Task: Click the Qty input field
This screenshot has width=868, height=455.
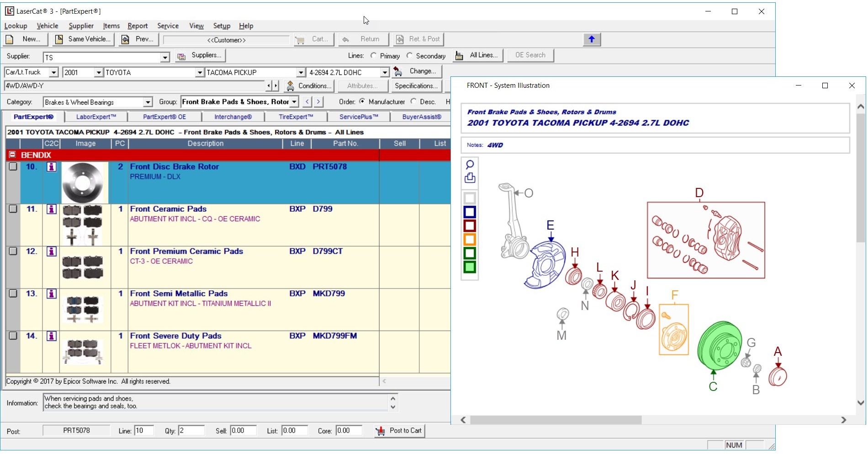Action: click(x=191, y=430)
